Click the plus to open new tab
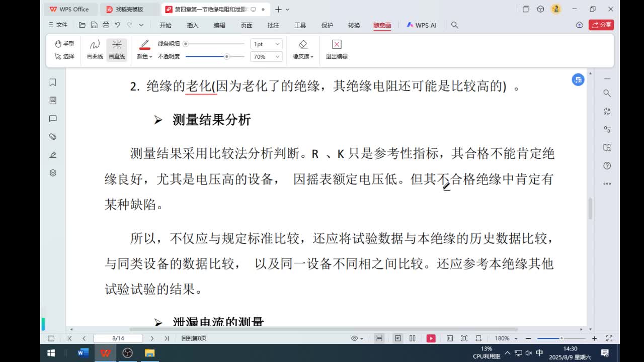644x362 pixels. pos(278,9)
